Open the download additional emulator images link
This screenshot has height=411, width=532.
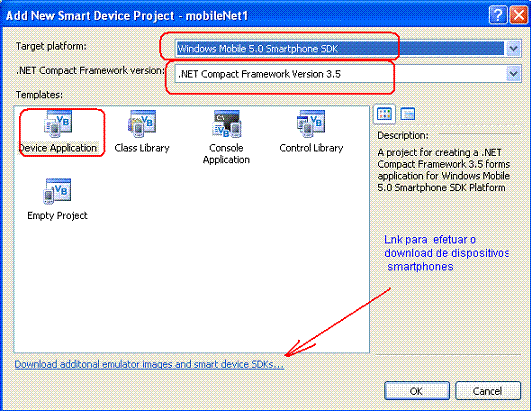pos(149,364)
